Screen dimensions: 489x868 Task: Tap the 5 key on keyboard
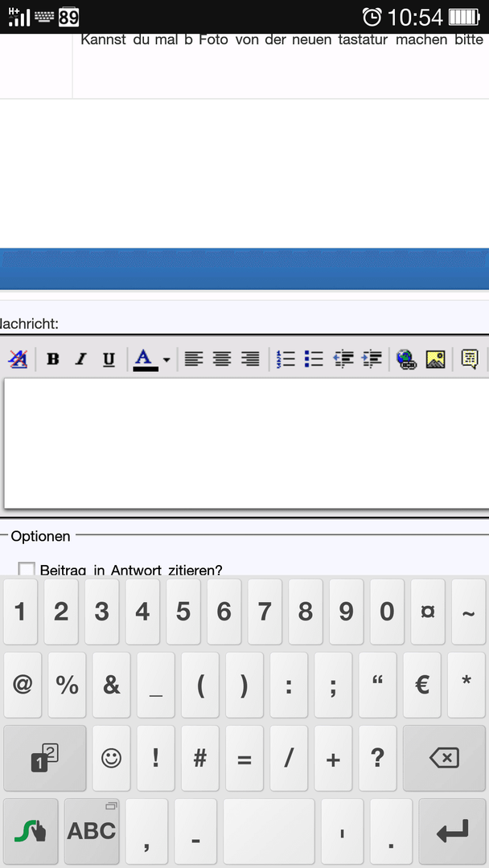pos(183,612)
